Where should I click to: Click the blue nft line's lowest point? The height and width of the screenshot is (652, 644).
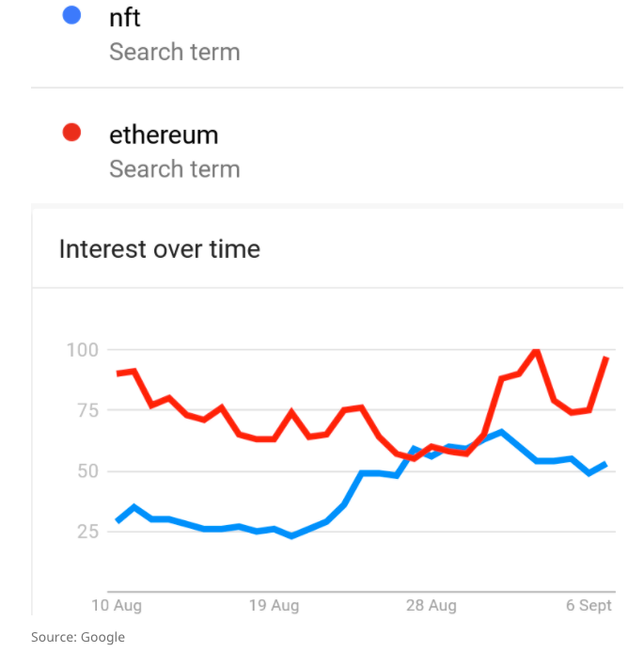click(x=291, y=535)
